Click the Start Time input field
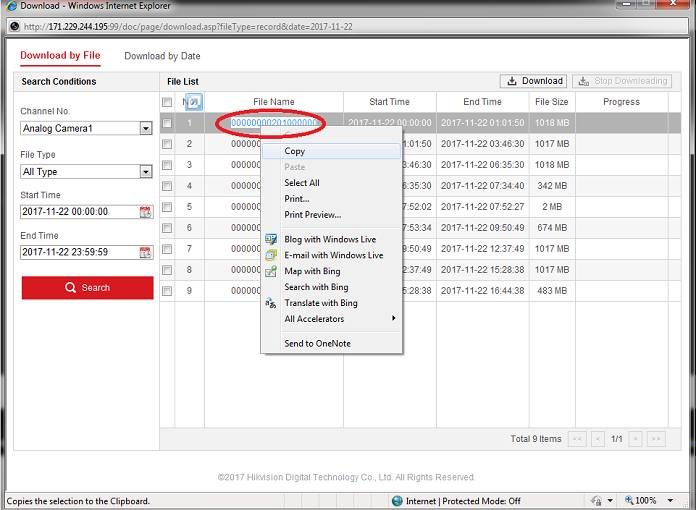 coord(78,212)
